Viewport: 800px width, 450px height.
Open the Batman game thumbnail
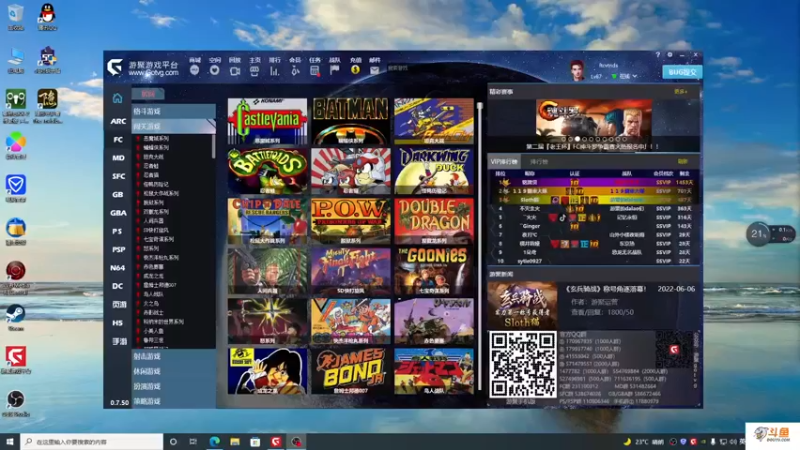[351, 121]
